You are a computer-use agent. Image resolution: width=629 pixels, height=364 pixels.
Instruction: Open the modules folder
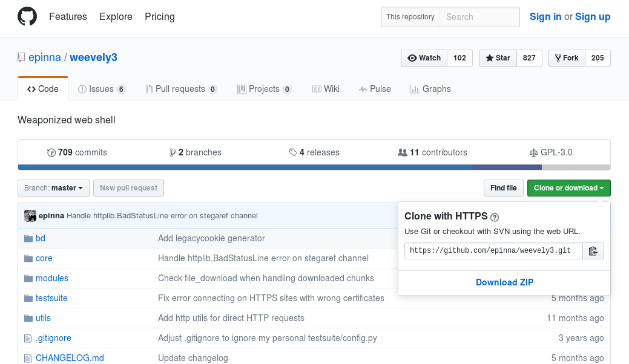[52, 278]
